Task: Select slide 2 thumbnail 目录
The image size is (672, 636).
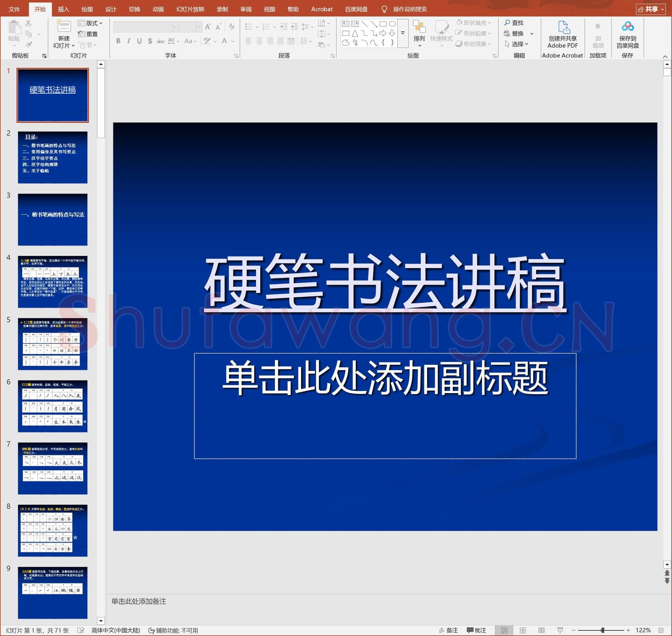Action: pyautogui.click(x=52, y=157)
